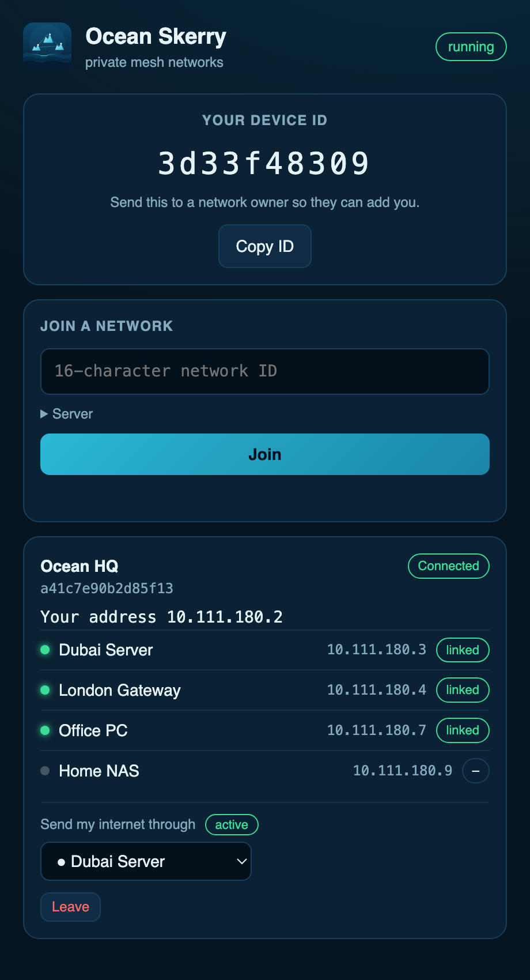The width and height of the screenshot is (530, 980).
Task: Click the Ocean Skerry app logo icon
Action: 47,47
